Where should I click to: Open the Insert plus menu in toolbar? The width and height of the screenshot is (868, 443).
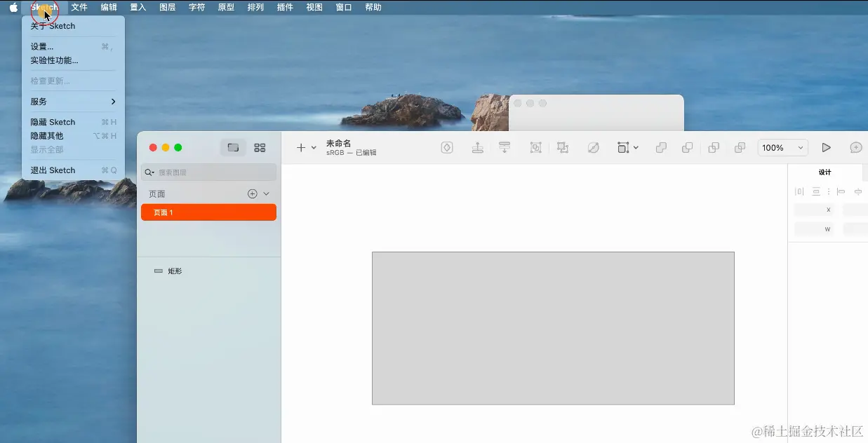(307, 147)
